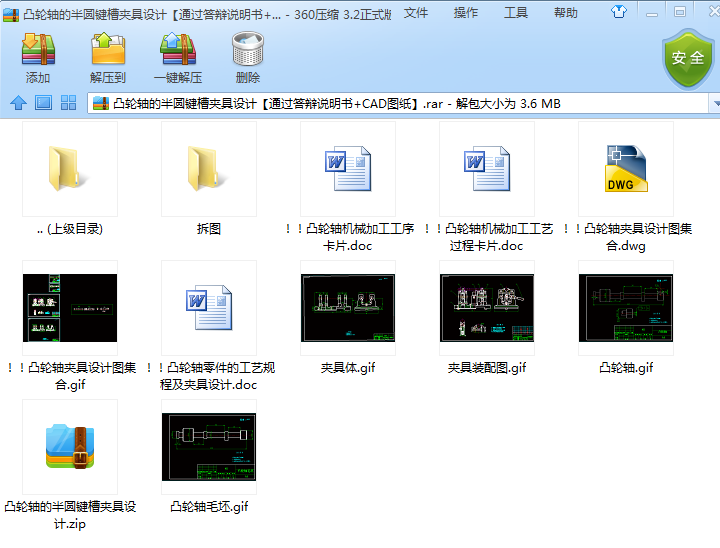This screenshot has width=720, height=548.
Task: Go up one level with the blue arrow
Action: point(18,103)
